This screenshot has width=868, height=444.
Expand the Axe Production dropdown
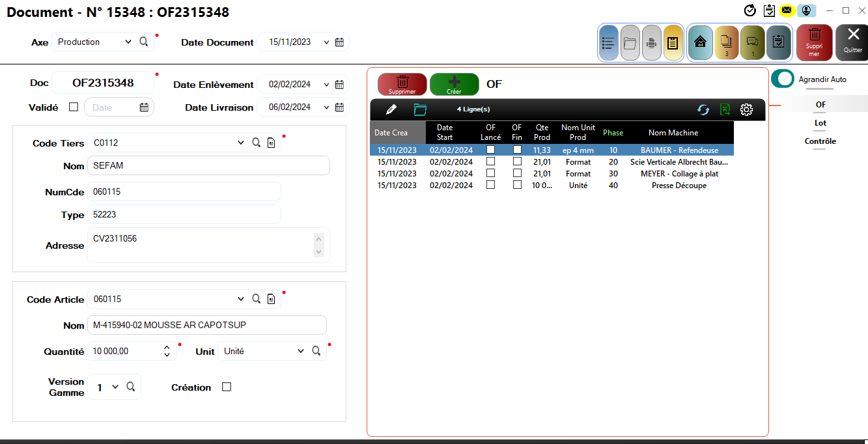[128, 42]
